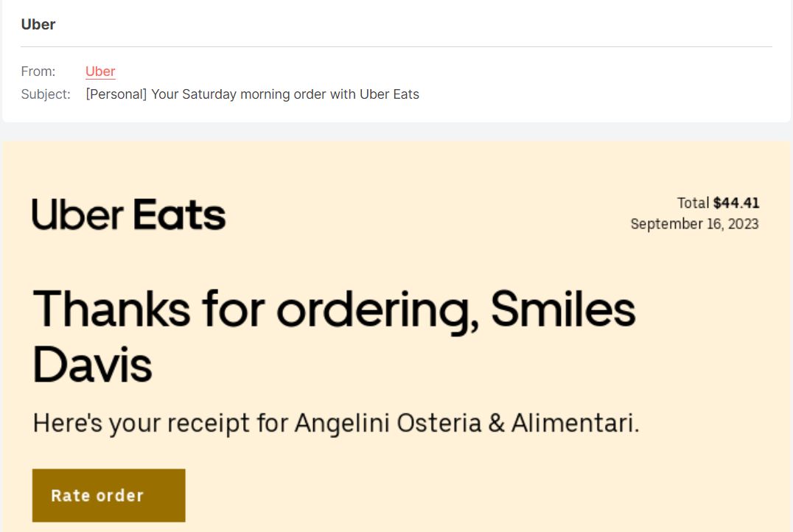
Task: Click the 'Subject:' label
Action: pos(46,94)
